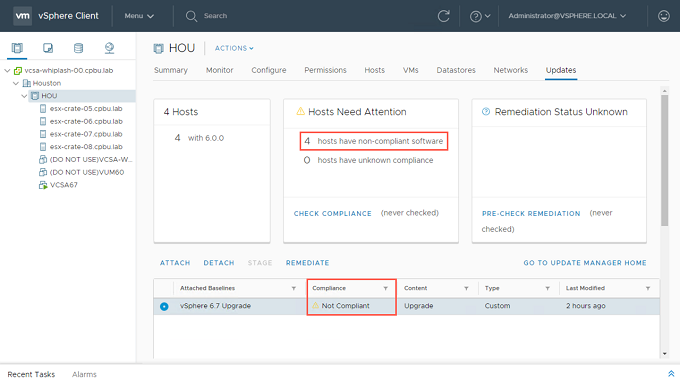Switch to the VMs tab
680x382 pixels.
[x=411, y=70]
